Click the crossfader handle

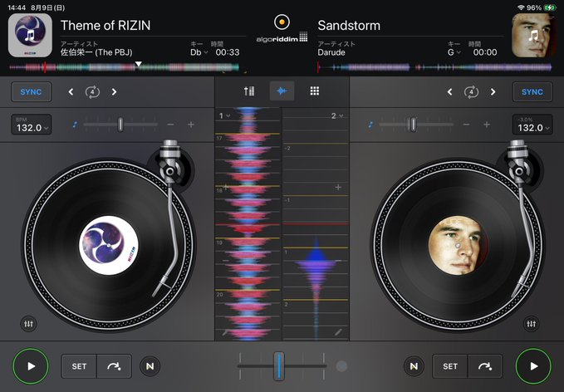tap(279, 365)
